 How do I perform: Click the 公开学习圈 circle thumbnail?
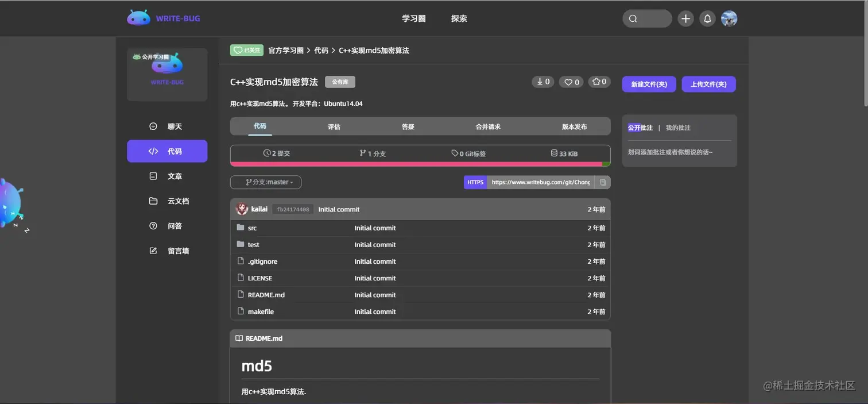pyautogui.click(x=167, y=75)
